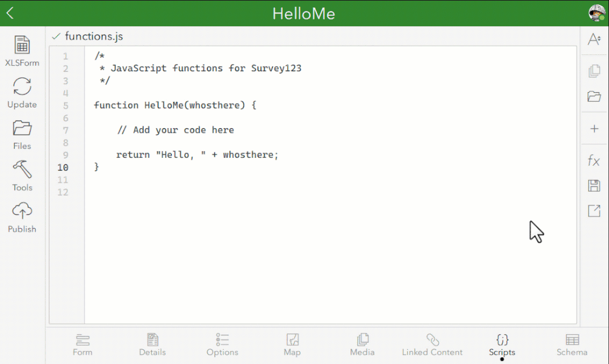609x364 pixels.
Task: Create a new script with the plus icon
Action: [594, 129]
